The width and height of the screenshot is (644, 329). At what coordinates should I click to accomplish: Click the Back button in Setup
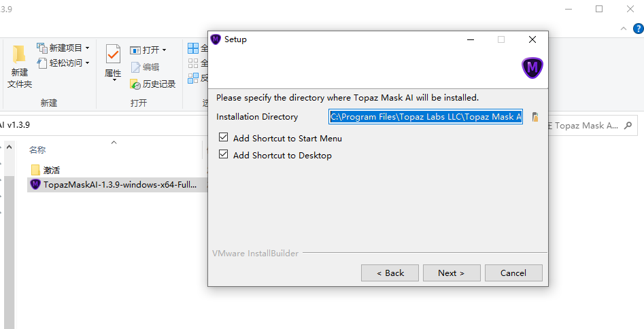[x=390, y=273]
